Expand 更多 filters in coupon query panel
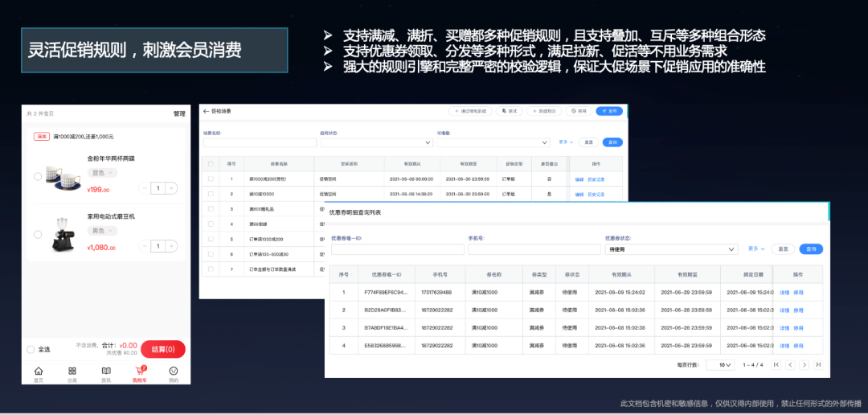868x415 pixels. pos(756,249)
